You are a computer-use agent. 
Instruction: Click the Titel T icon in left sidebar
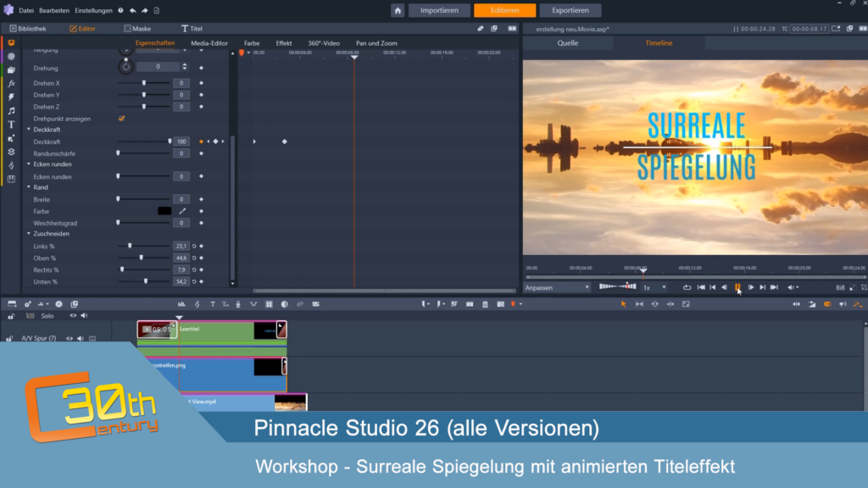tap(11, 125)
